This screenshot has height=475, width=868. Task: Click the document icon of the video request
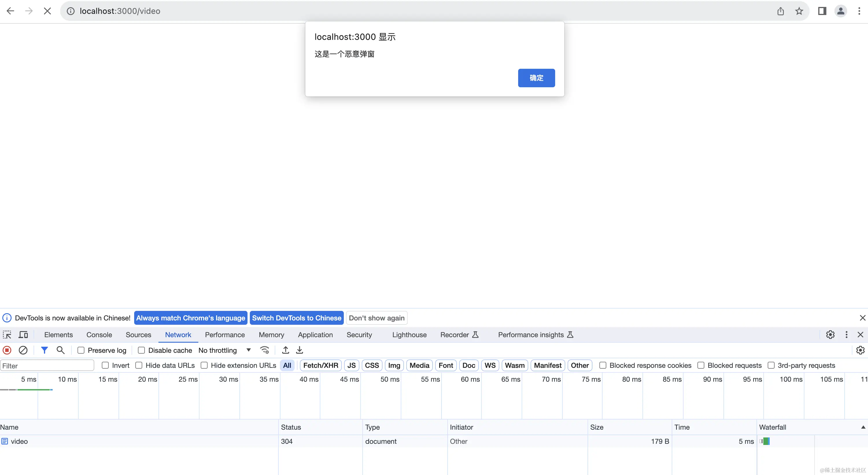[4, 441]
